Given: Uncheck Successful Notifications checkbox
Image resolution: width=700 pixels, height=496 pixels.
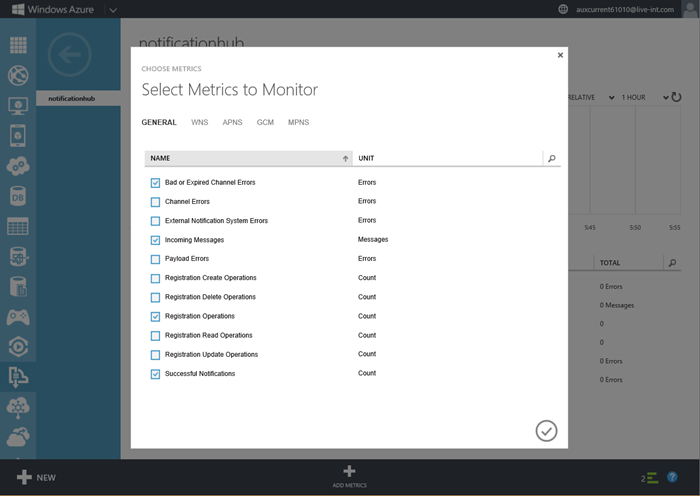Looking at the screenshot, I should (155, 374).
